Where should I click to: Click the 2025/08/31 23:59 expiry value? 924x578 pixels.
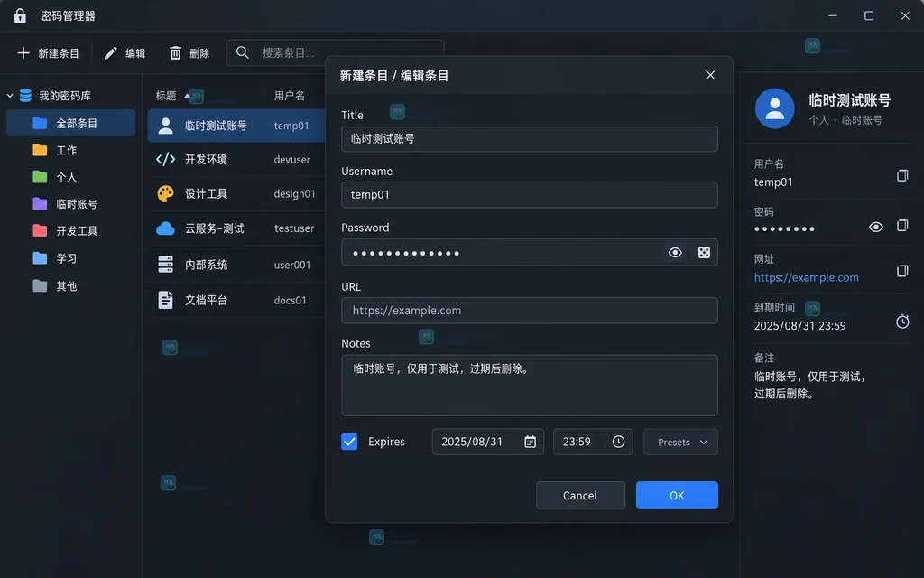pos(799,325)
